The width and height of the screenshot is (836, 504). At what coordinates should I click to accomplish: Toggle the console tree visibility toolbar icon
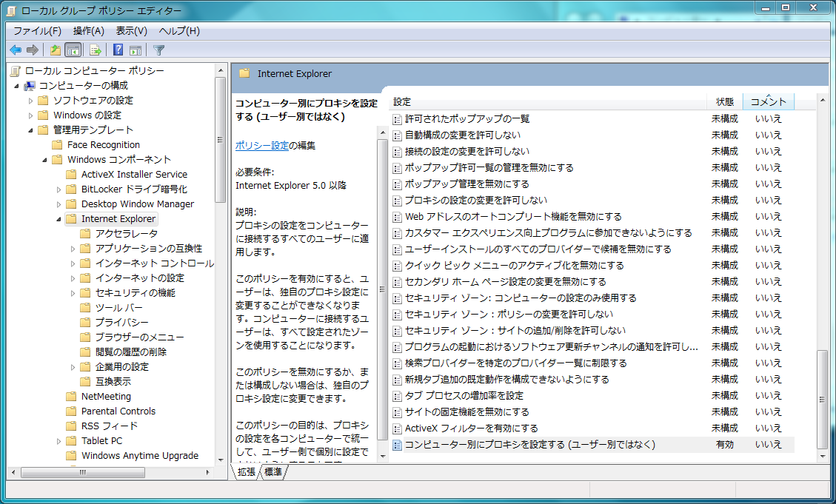pyautogui.click(x=72, y=50)
